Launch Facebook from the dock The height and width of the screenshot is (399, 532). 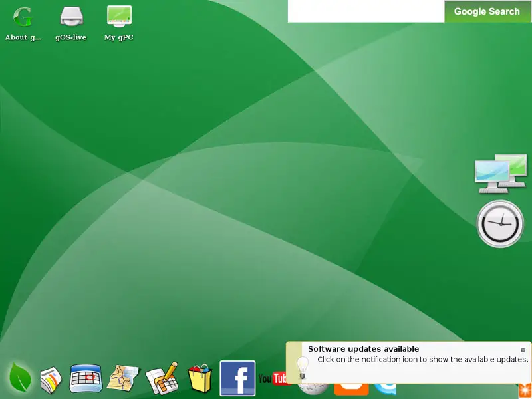click(237, 378)
